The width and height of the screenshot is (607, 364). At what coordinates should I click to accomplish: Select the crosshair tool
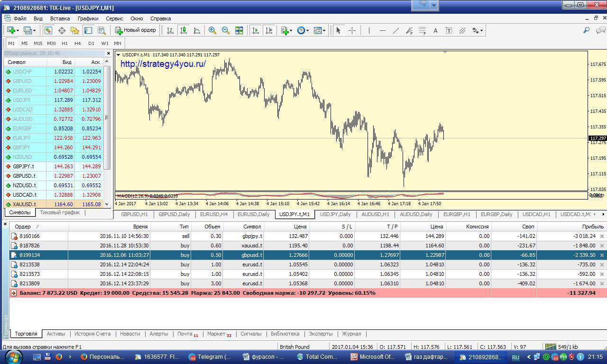(x=352, y=30)
